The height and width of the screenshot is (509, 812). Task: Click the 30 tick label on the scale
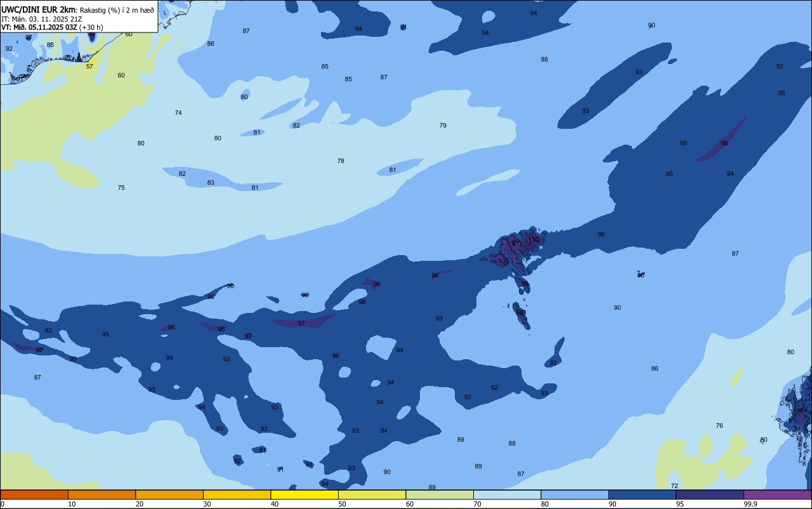[x=207, y=504]
